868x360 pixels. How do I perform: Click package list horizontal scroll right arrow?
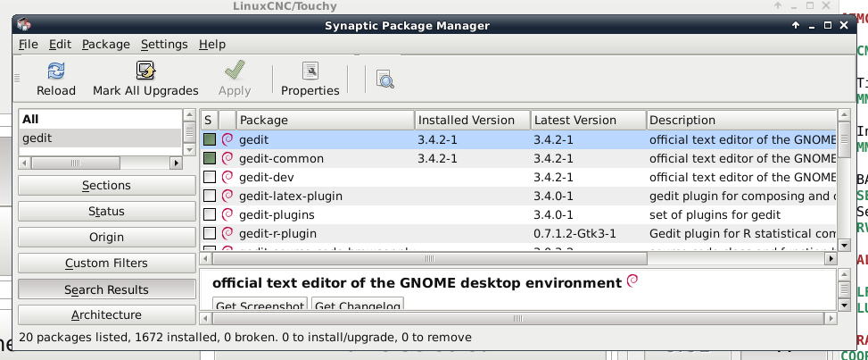point(831,258)
